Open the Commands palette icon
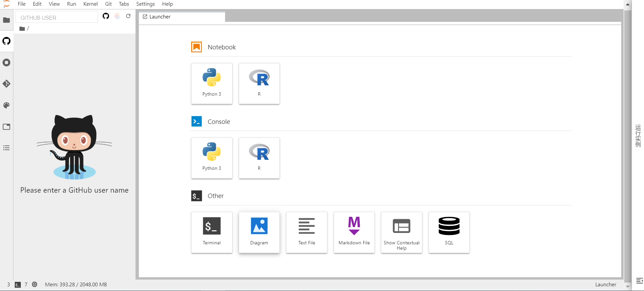This screenshot has height=291, width=644. coord(6,105)
